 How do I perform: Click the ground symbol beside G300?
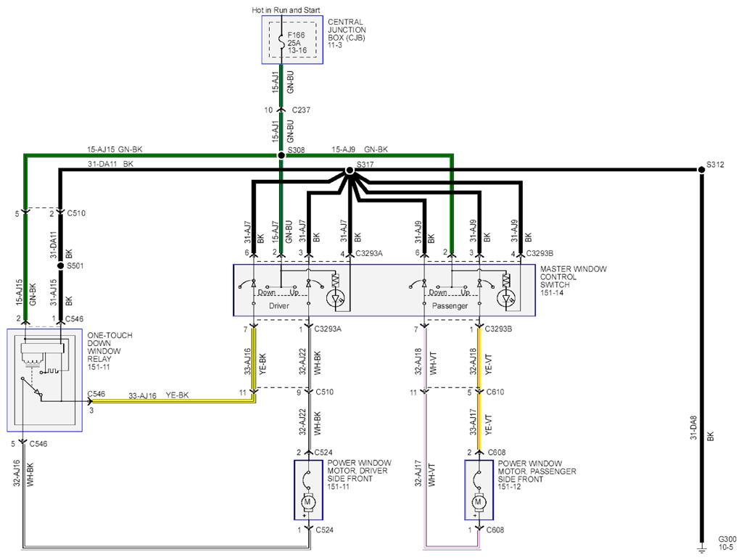701,548
